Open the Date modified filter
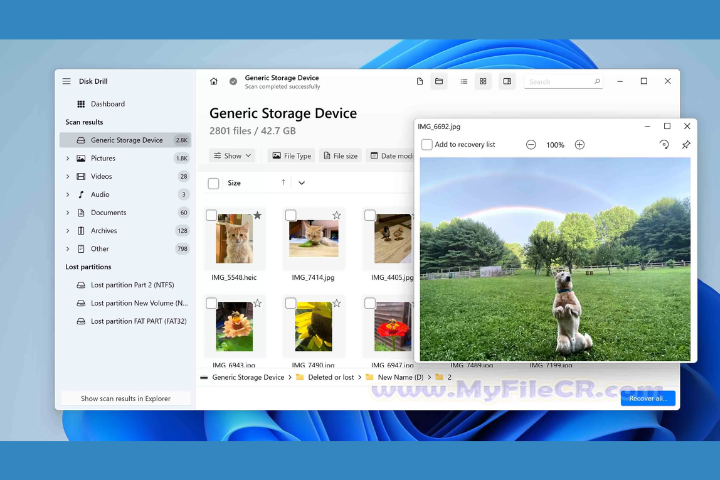The height and width of the screenshot is (480, 720). (391, 156)
